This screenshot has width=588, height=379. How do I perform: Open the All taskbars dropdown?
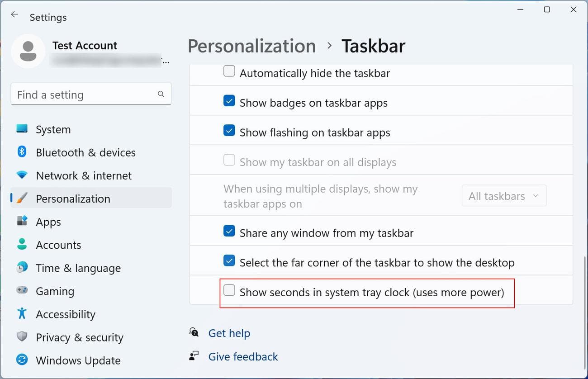[x=504, y=195]
